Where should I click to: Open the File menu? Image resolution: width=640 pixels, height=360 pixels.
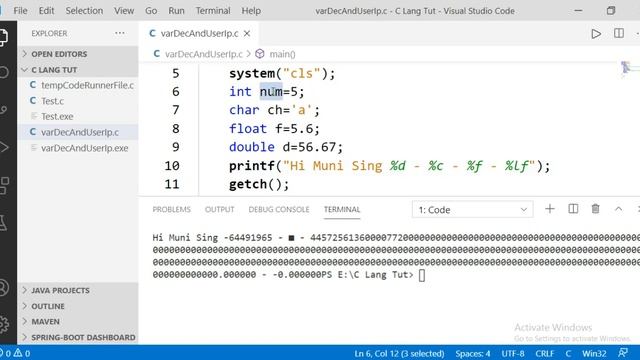point(20,11)
